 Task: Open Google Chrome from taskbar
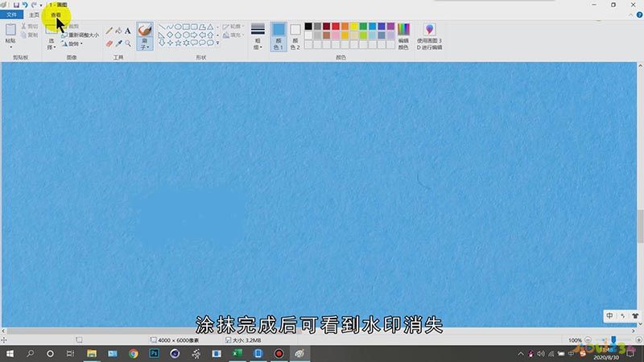click(133, 353)
